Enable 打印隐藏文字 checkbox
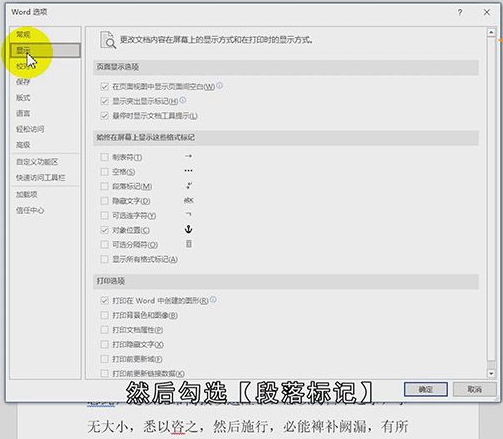 [x=104, y=344]
